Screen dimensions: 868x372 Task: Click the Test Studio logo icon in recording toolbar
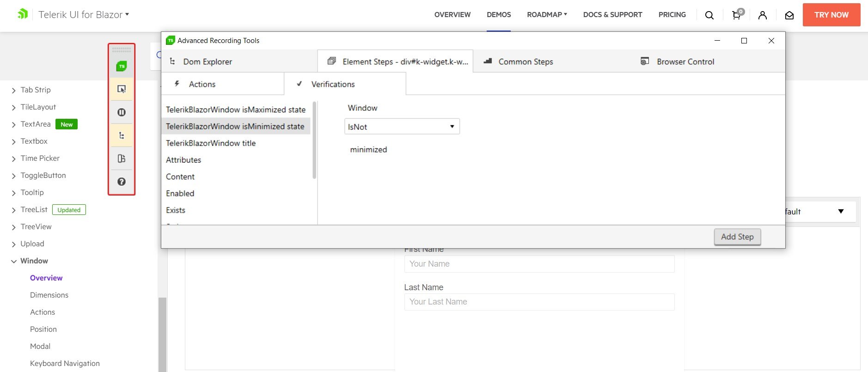(x=122, y=66)
